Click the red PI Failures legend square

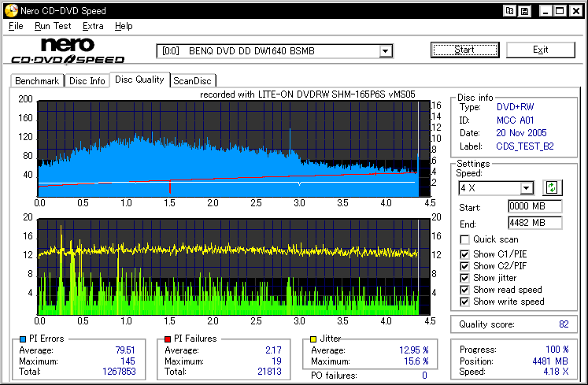168,339
